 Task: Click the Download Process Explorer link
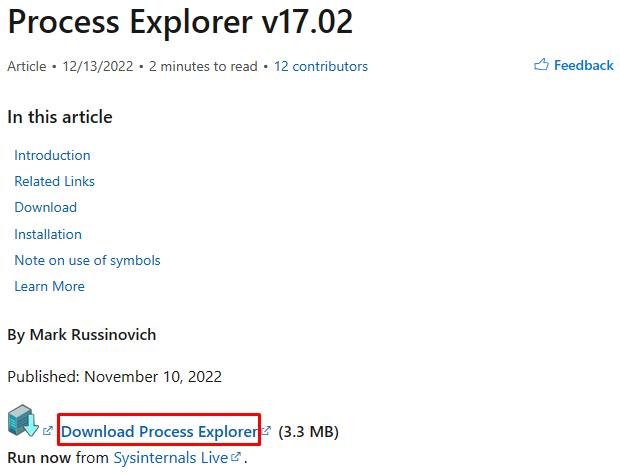[x=159, y=431]
